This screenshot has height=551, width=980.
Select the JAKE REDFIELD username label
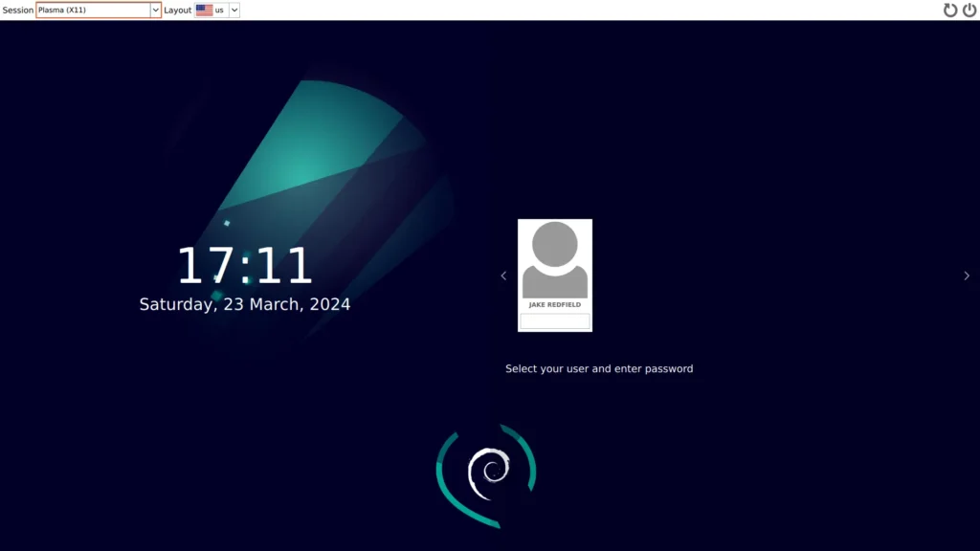click(555, 305)
